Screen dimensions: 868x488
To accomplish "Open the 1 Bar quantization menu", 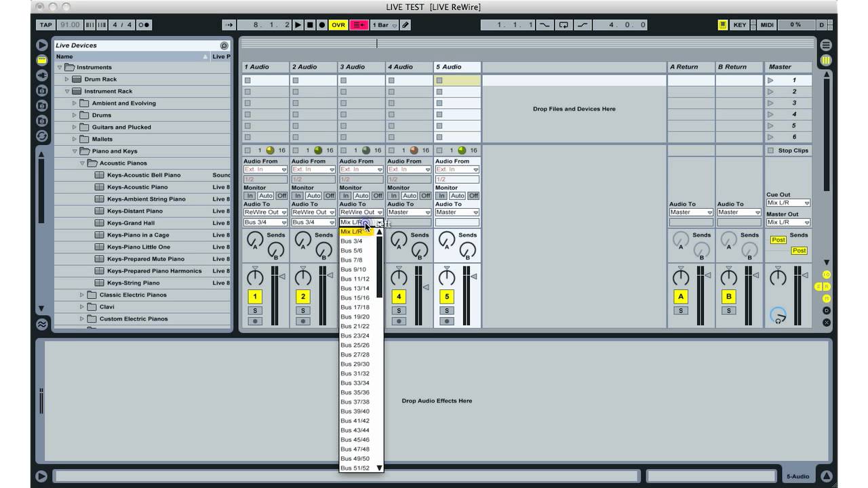I will pos(384,25).
